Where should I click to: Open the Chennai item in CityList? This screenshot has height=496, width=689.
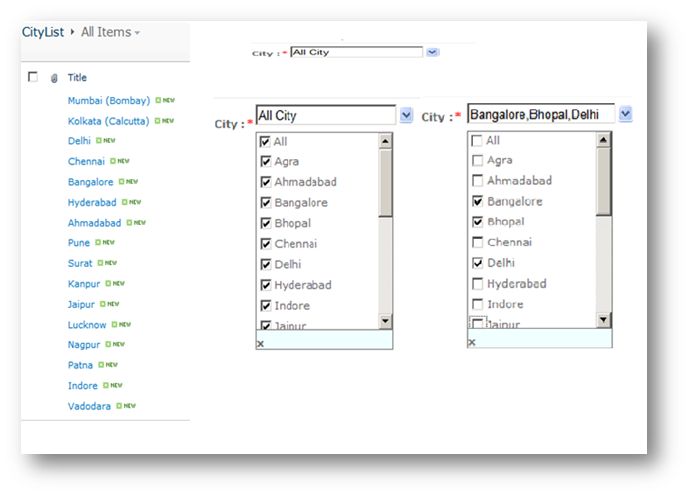click(86, 161)
